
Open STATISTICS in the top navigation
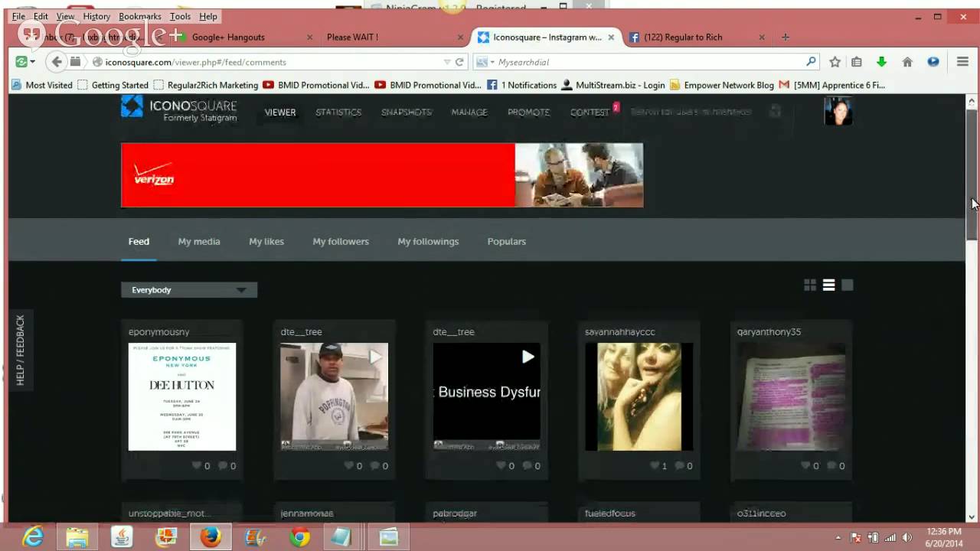pos(338,112)
